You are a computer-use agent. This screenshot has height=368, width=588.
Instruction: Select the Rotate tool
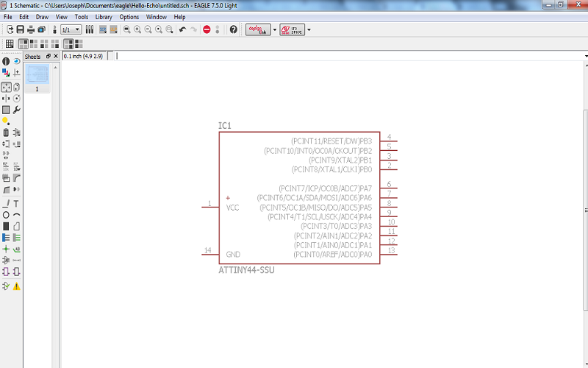pyautogui.click(x=16, y=99)
